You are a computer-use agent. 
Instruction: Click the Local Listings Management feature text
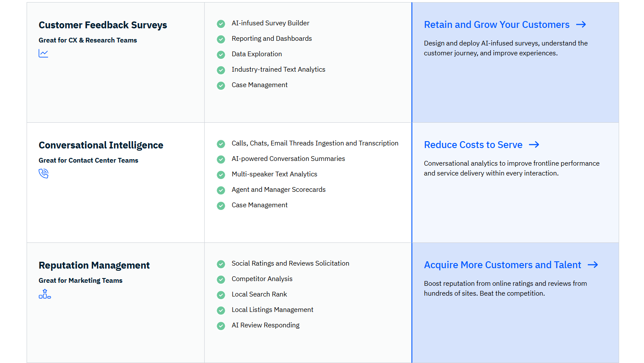[272, 310]
